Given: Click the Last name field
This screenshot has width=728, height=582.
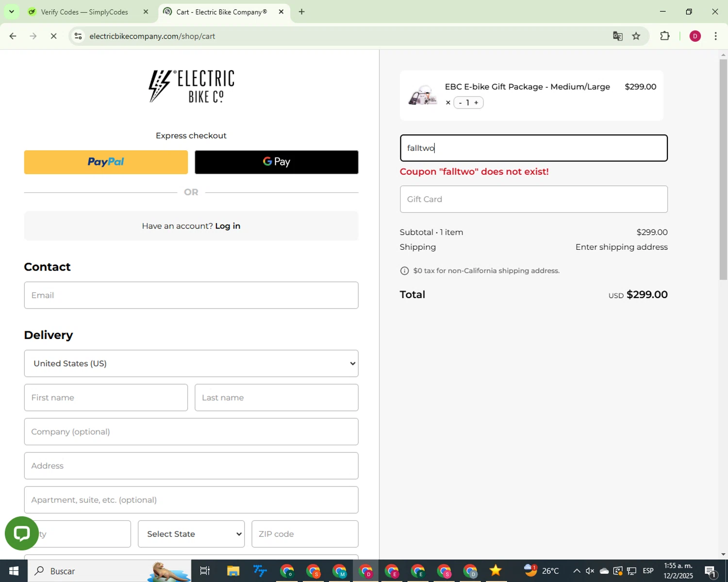Looking at the screenshot, I should click(277, 398).
